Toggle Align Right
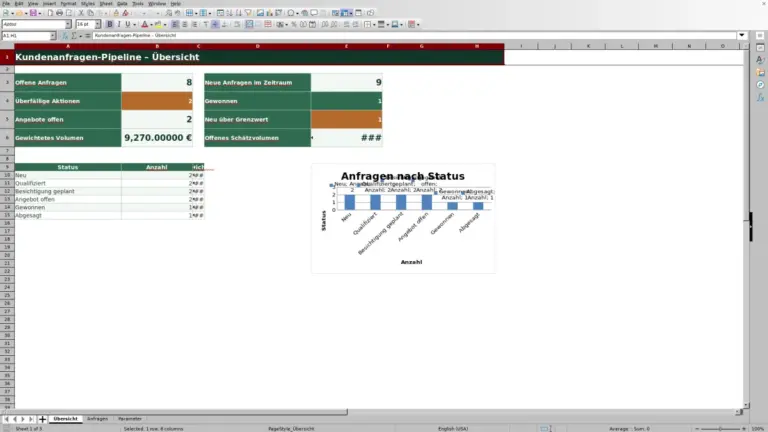This screenshot has width=768, height=432. (x=194, y=24)
